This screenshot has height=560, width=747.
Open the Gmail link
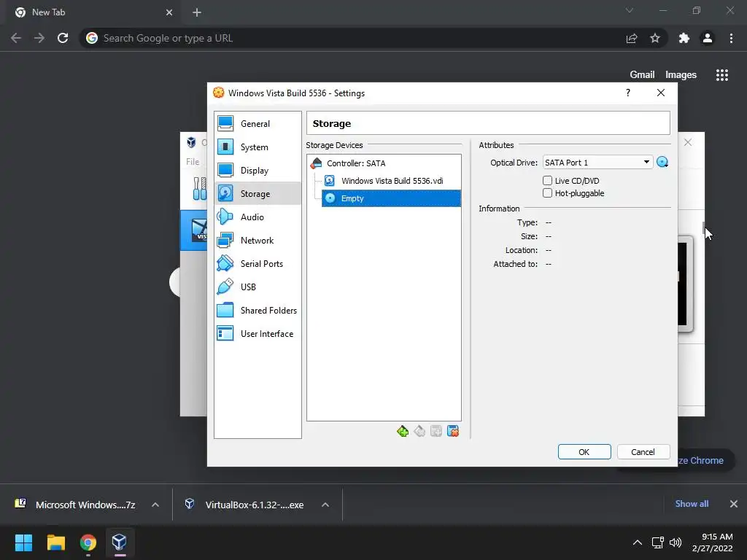tap(642, 75)
